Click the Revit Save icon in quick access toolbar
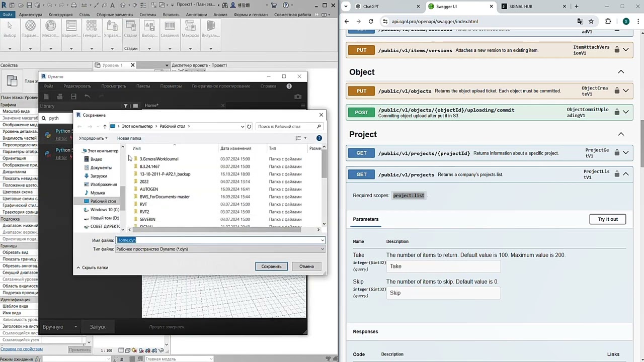Screen dimensions: 644x362 tap(30, 5)
